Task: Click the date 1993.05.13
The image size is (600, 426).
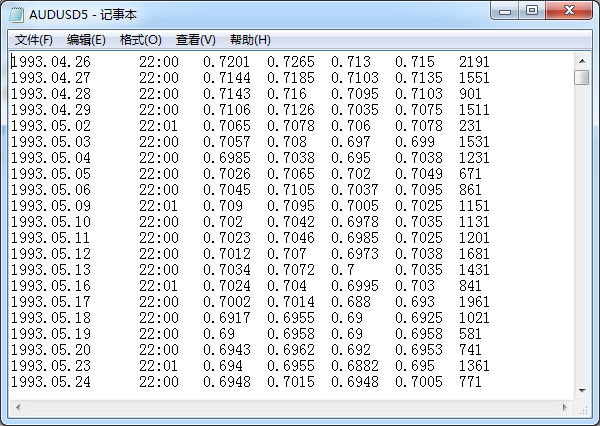Action: 51,270
